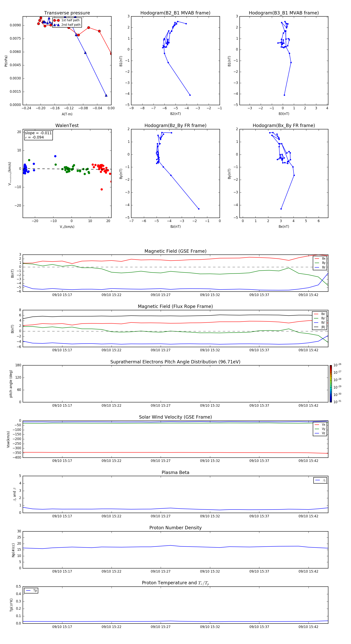The image size is (351, 644).
Task: Click the 'Proton Number Density' title
Action: (x=175, y=528)
